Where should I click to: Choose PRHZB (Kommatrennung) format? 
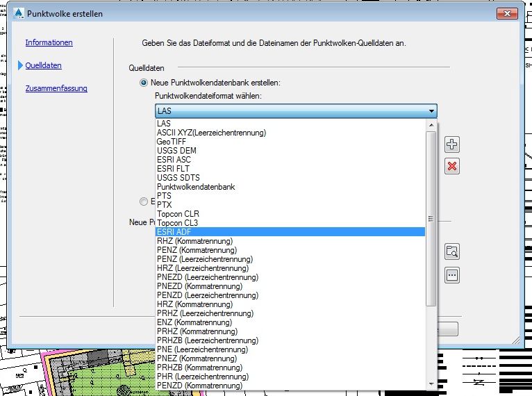290,368
